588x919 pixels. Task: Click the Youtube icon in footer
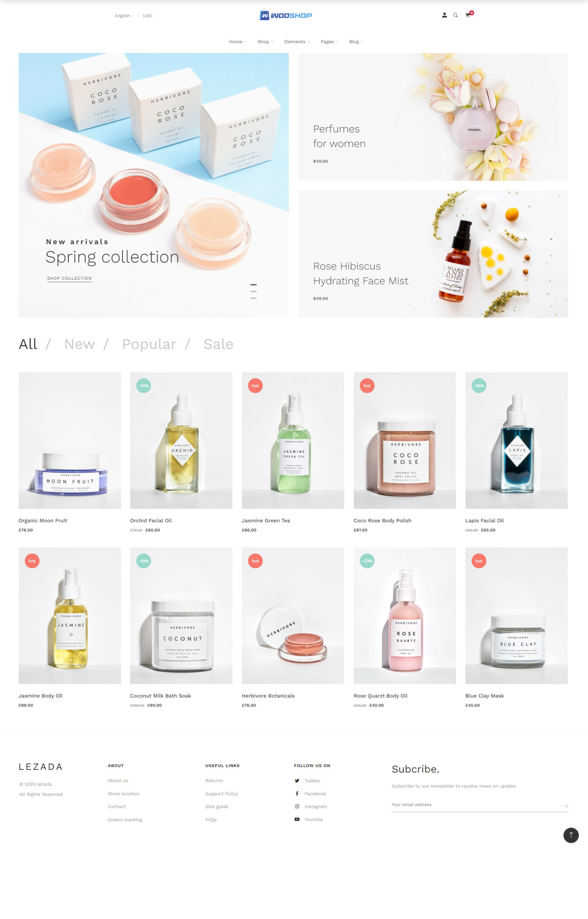point(297,819)
